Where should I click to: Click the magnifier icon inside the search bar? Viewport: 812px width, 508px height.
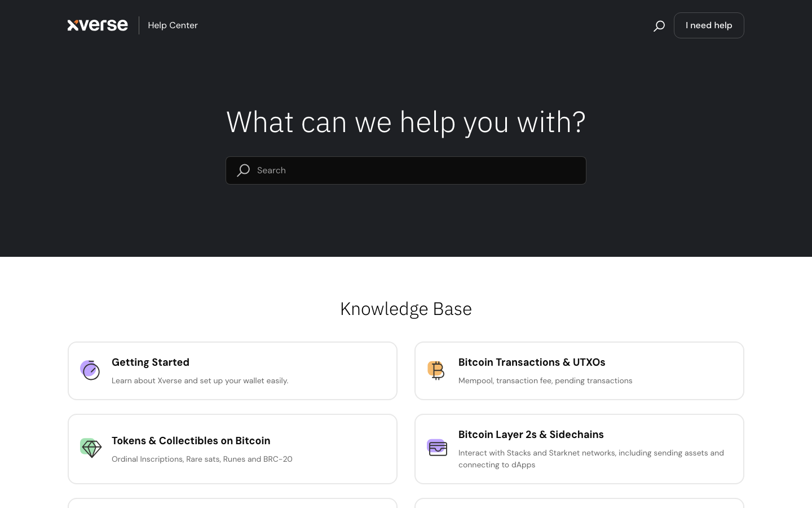click(243, 170)
